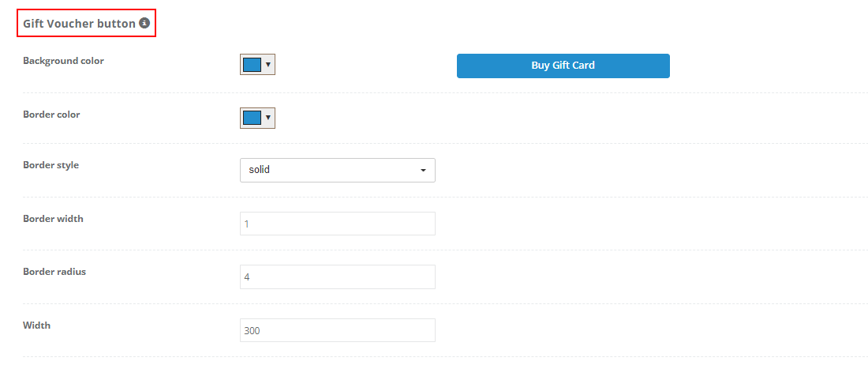Click the solid value in Border style
Viewport: 868px width, 365px height.
(x=259, y=170)
